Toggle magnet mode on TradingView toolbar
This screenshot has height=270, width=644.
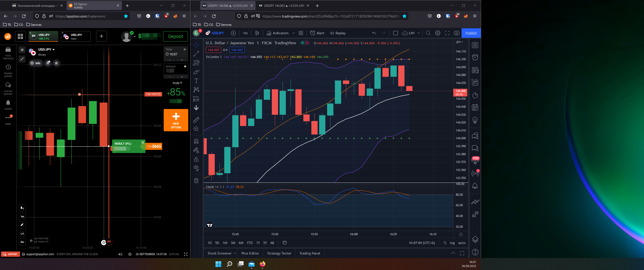[x=196, y=141]
